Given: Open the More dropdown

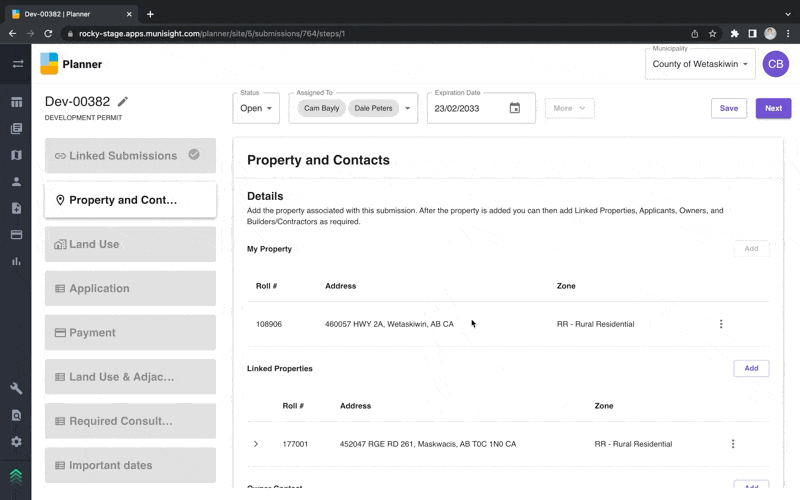Looking at the screenshot, I should (569, 108).
